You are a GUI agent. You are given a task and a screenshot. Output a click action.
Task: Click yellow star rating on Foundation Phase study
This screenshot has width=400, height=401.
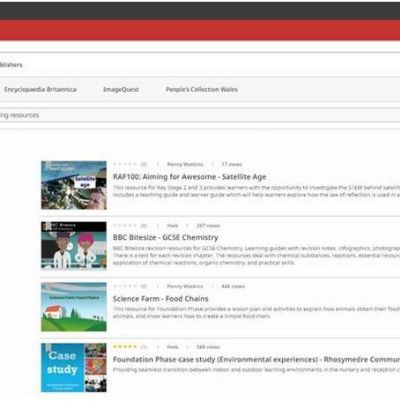point(125,347)
